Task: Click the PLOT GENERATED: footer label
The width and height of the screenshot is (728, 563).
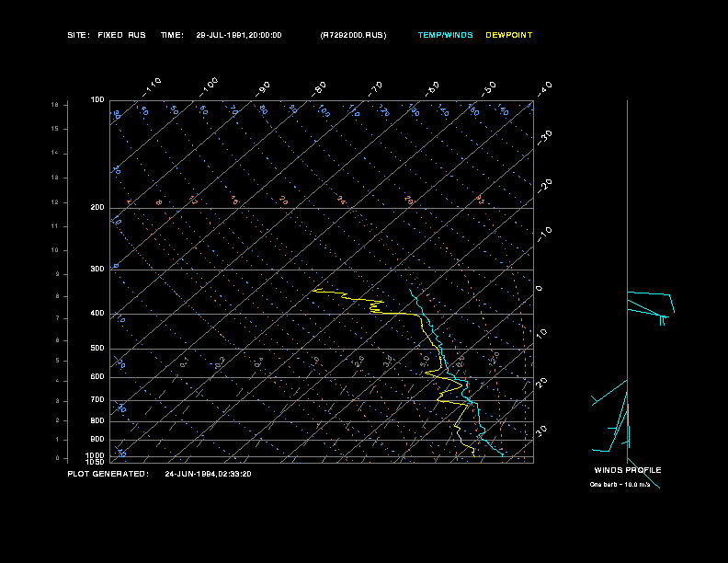Action: (x=108, y=474)
